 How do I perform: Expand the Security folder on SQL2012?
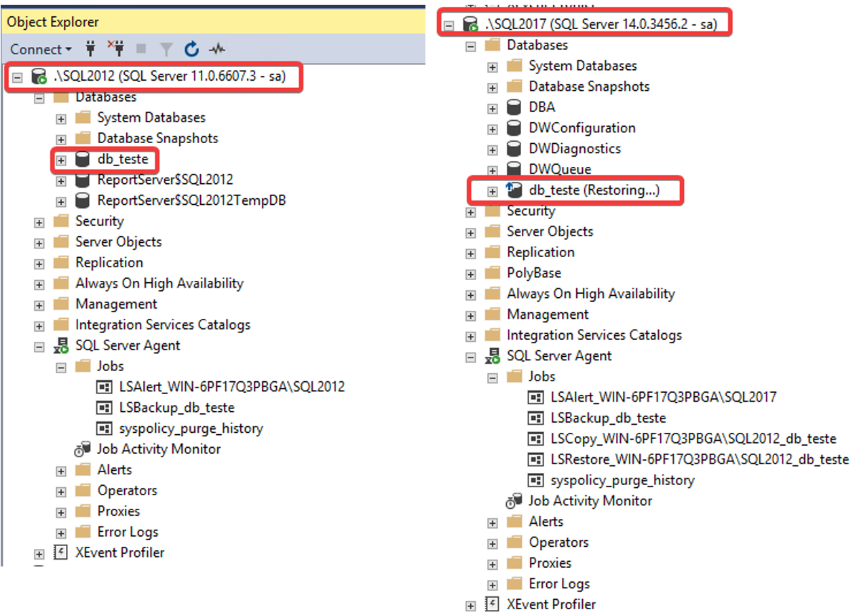[39, 223]
